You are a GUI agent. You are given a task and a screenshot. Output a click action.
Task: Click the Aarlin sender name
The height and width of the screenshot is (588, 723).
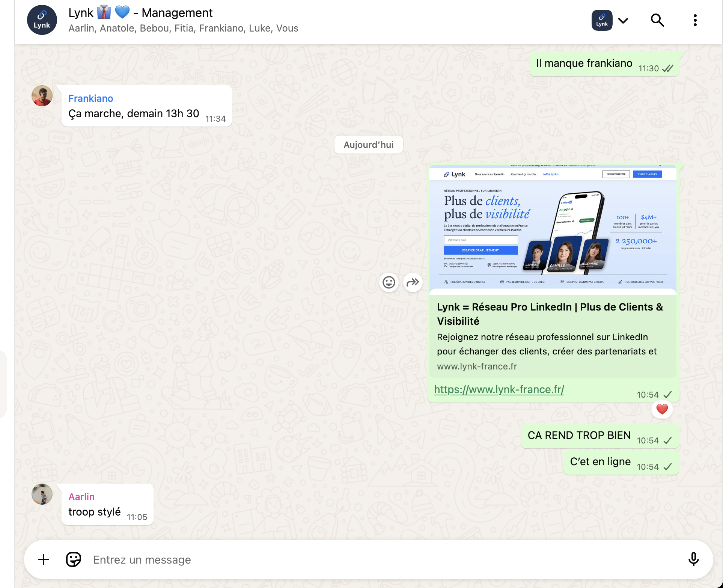81,497
